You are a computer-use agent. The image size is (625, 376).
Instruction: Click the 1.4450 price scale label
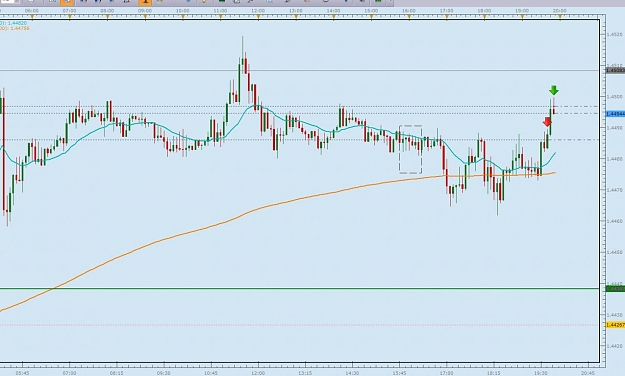[615, 252]
